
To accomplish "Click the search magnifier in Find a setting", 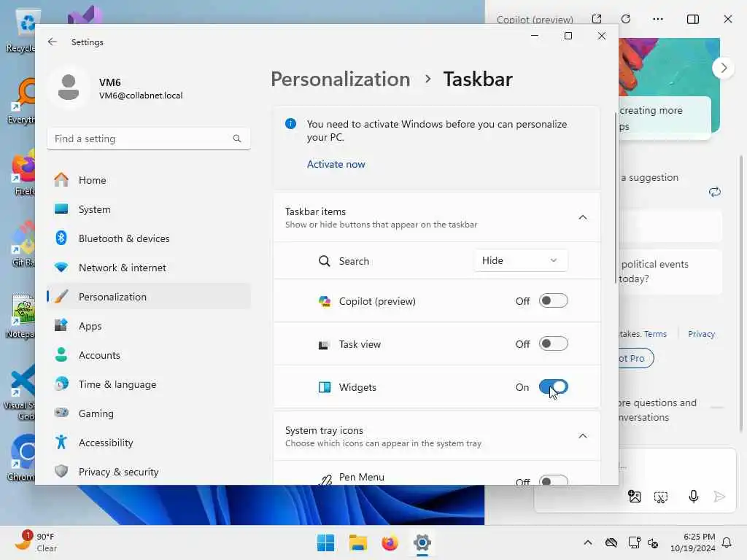I will pos(237,139).
